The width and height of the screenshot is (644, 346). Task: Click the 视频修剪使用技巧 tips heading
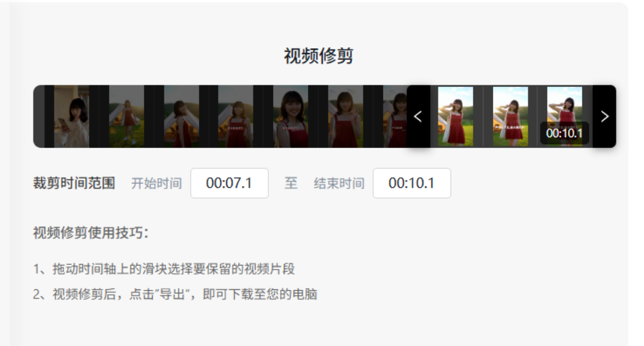pyautogui.click(x=91, y=233)
